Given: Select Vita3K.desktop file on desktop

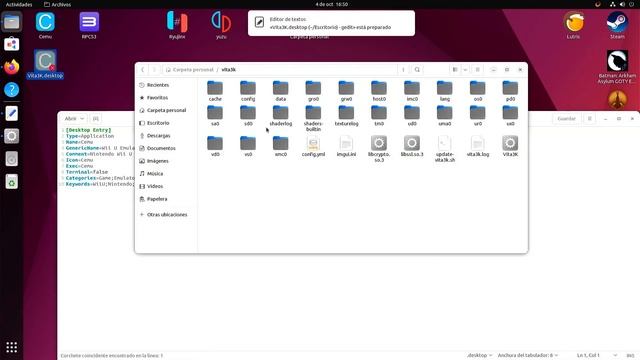Looking at the screenshot, I should coord(45,64).
